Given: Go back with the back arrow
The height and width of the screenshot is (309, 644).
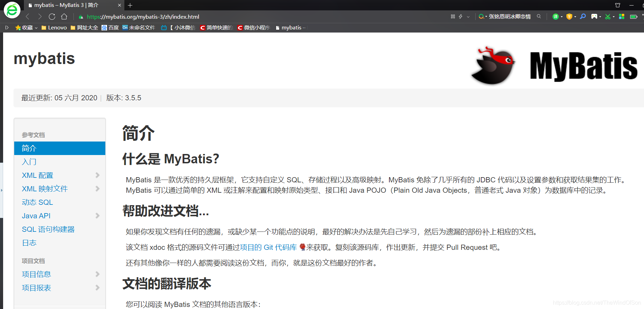Looking at the screenshot, I should click(x=28, y=17).
